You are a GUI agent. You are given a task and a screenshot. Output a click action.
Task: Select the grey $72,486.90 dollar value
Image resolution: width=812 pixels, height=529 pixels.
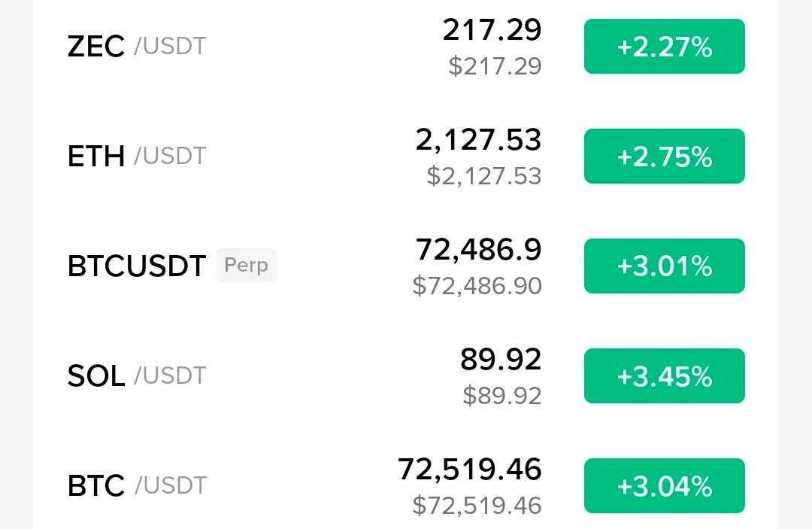pos(477,286)
